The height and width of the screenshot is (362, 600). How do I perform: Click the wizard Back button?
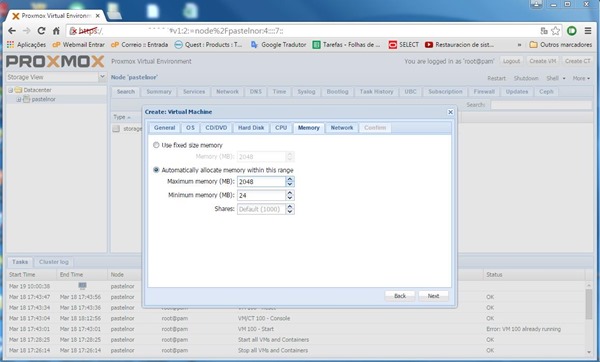click(x=400, y=296)
